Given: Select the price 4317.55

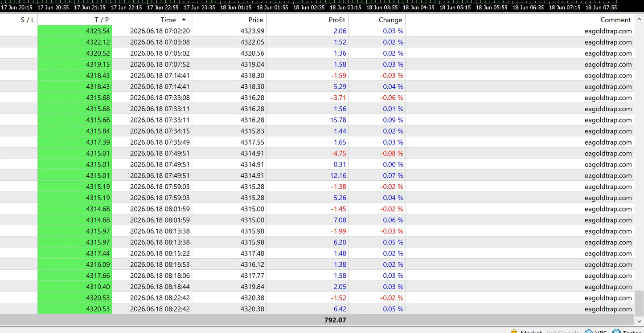Looking at the screenshot, I should pos(252,142).
